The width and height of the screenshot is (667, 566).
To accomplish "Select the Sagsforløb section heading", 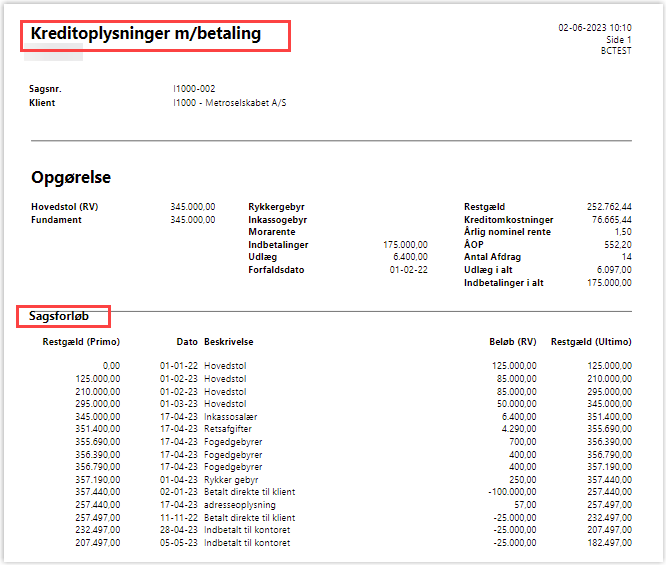I will (x=64, y=317).
